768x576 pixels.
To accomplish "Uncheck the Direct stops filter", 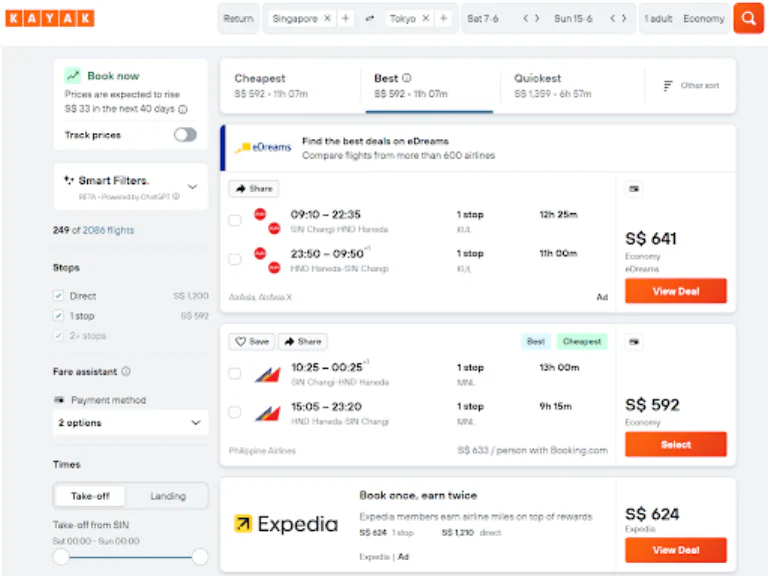I will click(59, 296).
